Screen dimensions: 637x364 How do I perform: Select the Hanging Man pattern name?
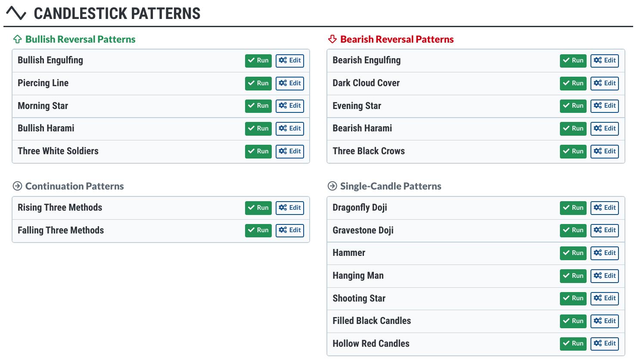pos(358,276)
